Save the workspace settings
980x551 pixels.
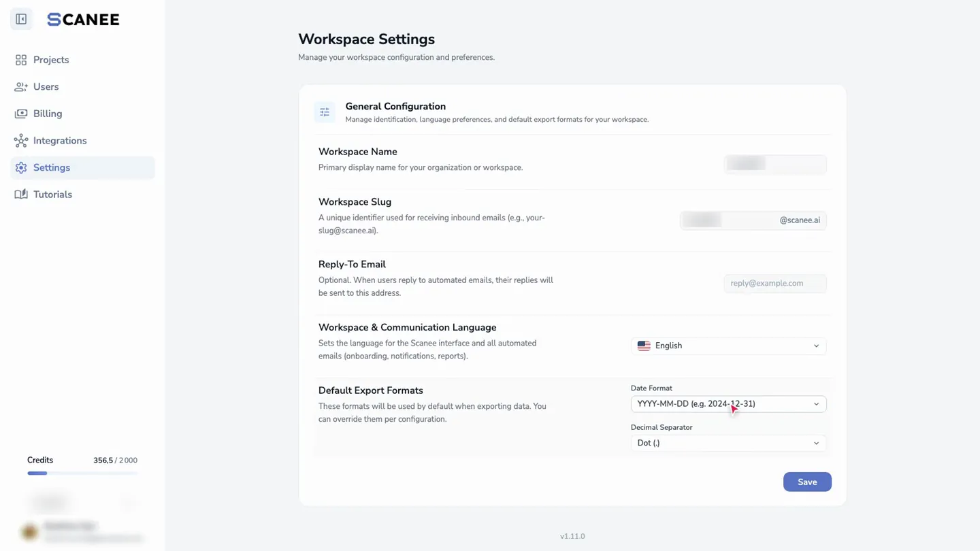[x=807, y=482]
